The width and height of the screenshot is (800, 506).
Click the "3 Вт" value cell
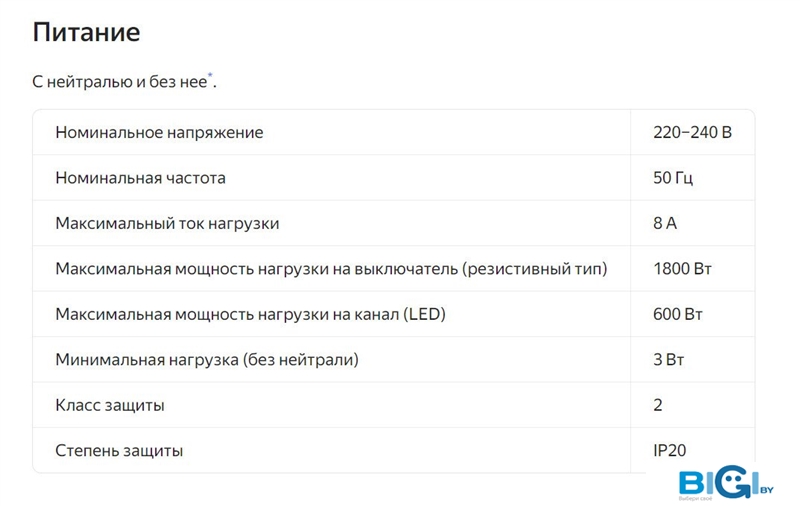point(668,360)
